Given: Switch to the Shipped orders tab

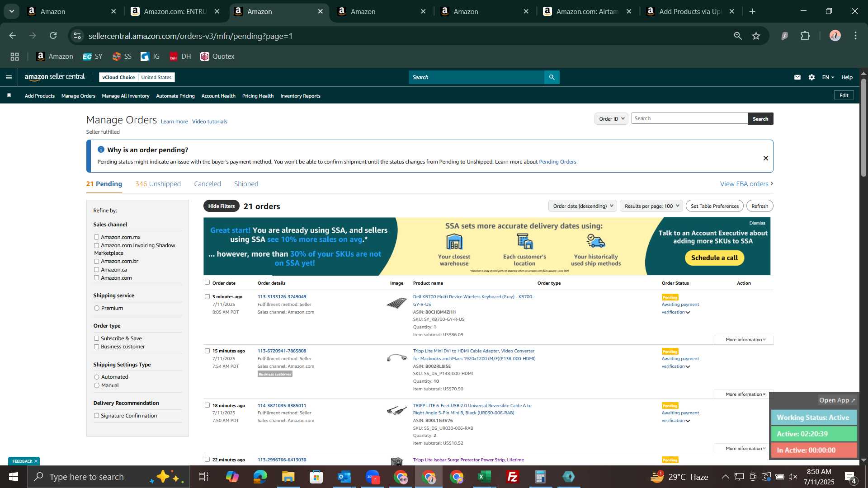Looking at the screenshot, I should pos(246,184).
